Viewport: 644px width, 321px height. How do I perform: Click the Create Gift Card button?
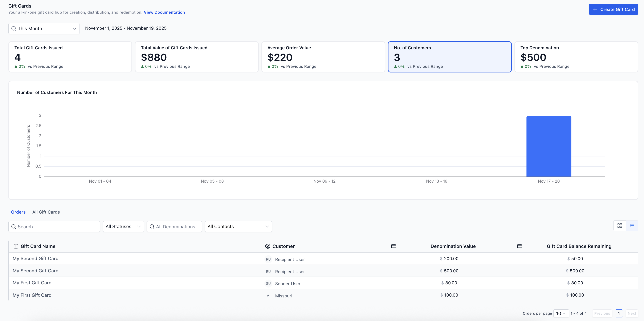pyautogui.click(x=613, y=9)
